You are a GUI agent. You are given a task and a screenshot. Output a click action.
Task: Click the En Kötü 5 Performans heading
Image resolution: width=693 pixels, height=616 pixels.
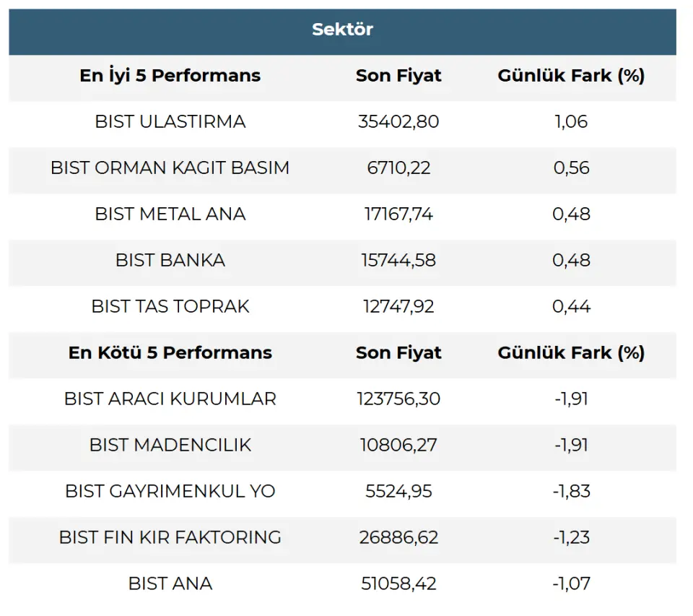[x=170, y=353]
